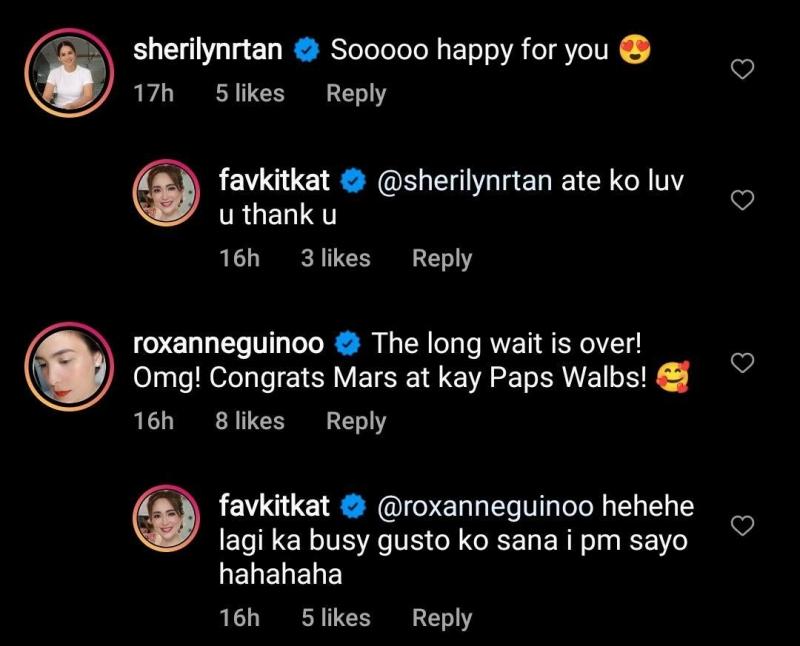The width and height of the screenshot is (800, 646).
Task: Like roxanneguinoo's "long wait is over" comment
Action: (742, 363)
